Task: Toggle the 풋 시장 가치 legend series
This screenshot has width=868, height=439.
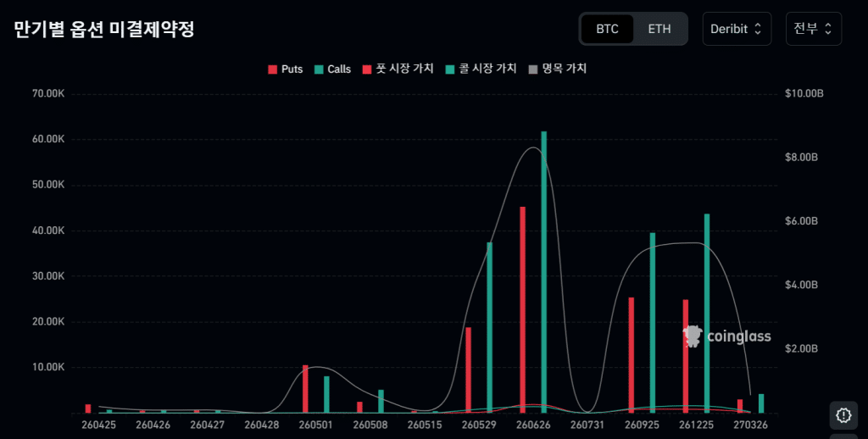Action: click(398, 69)
